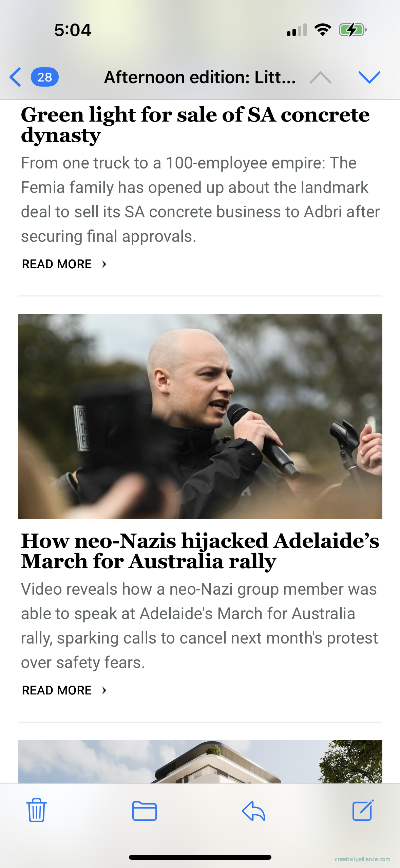
Task: Tap chevron beside concrete dynasty READ MORE
Action: click(104, 264)
